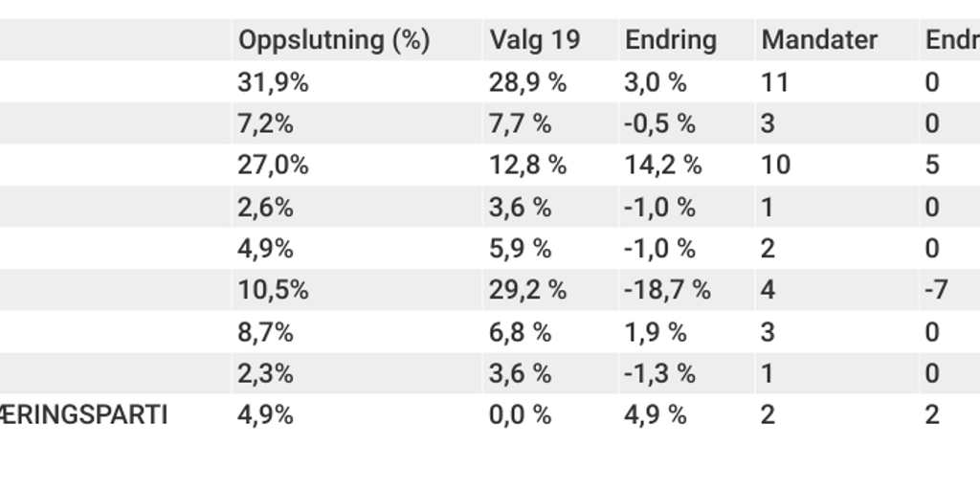
Task: Click the Valg 19 column header
Action: point(534,40)
